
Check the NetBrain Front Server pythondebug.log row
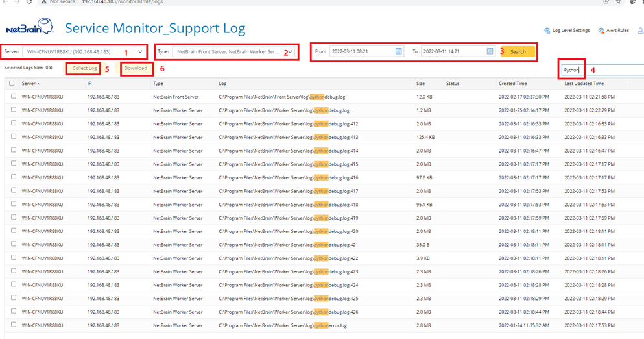(x=13, y=97)
